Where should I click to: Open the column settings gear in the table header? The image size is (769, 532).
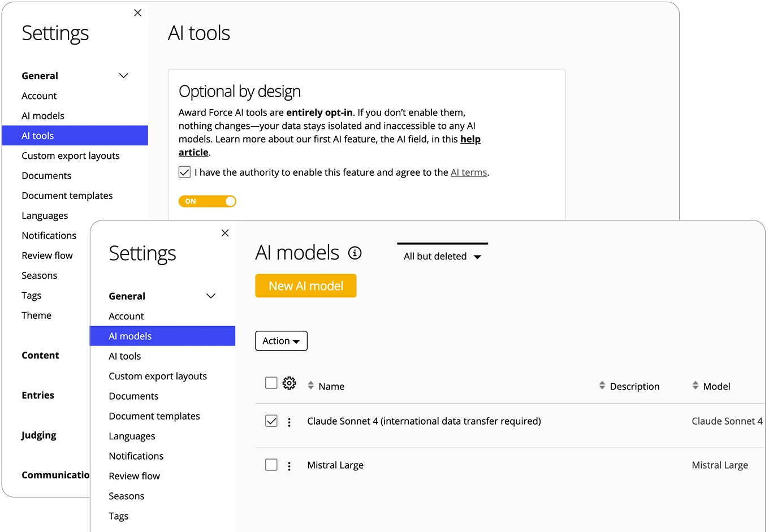tap(289, 383)
